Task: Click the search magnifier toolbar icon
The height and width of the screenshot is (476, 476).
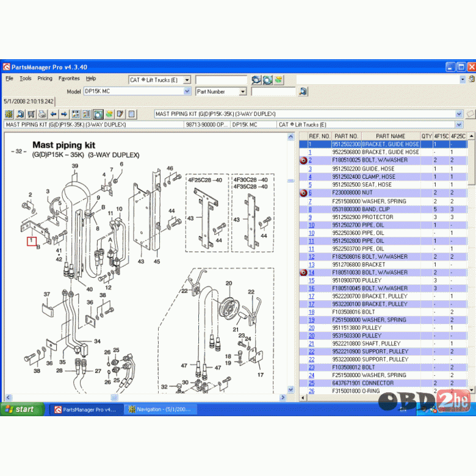Action: coord(20,114)
